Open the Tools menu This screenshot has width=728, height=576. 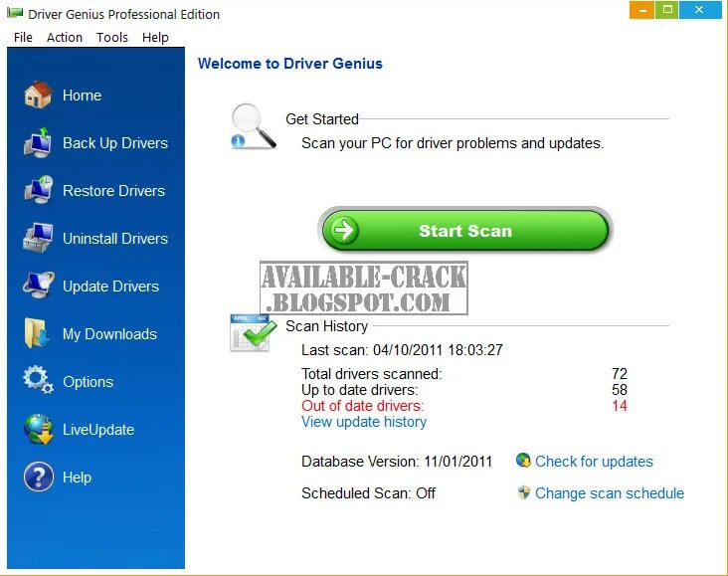coord(112,37)
